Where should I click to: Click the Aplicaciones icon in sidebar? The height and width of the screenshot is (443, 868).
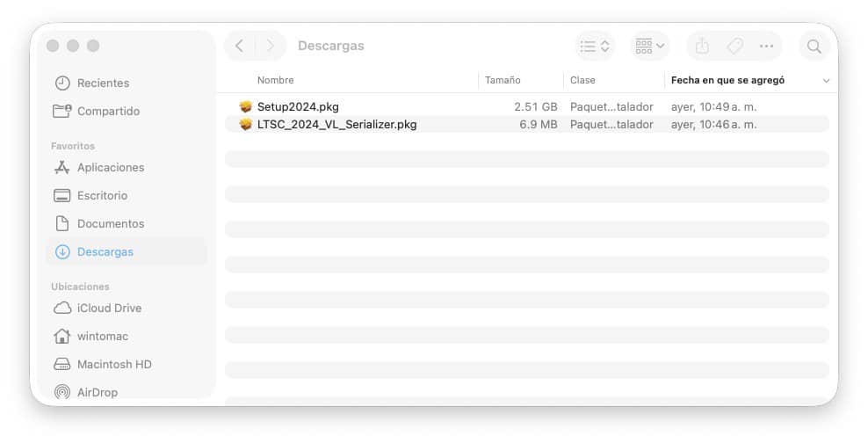click(x=62, y=167)
